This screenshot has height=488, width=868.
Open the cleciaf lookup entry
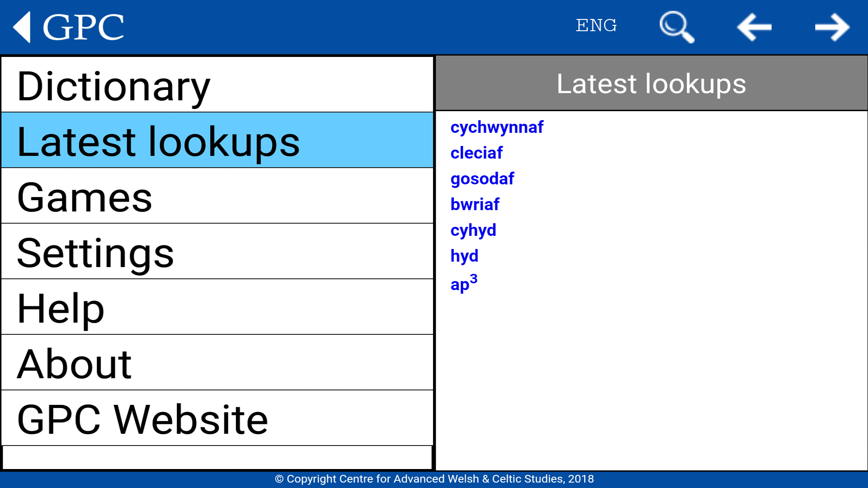click(x=476, y=153)
